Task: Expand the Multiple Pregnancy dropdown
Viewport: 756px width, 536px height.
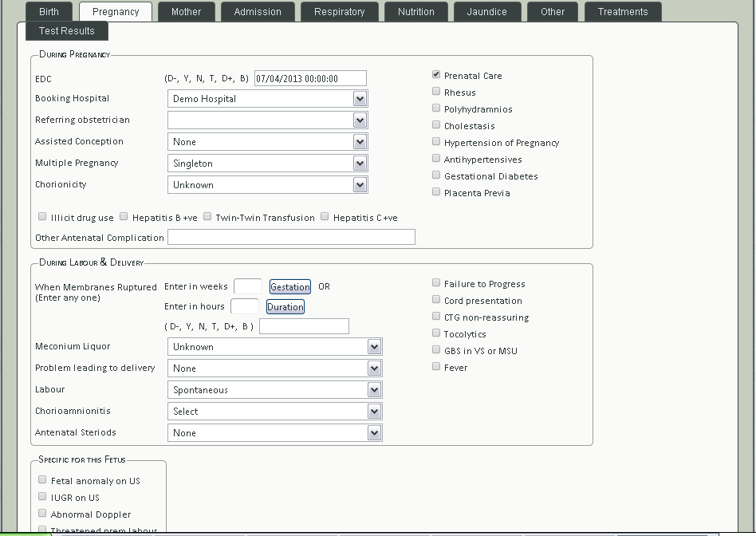Action: [268, 164]
